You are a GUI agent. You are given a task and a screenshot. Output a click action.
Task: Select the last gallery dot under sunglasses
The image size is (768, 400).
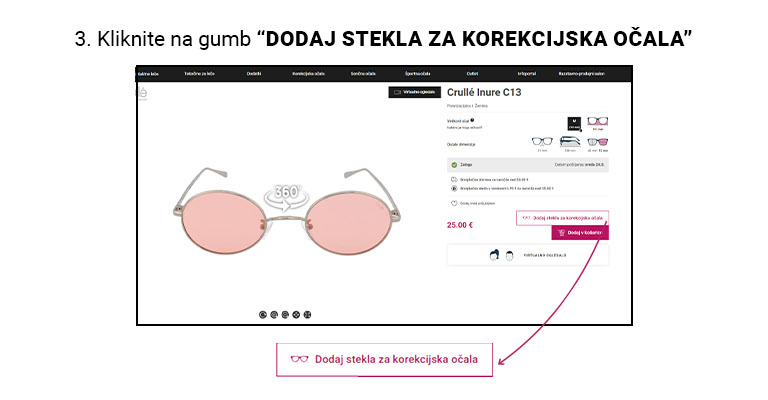coord(307,315)
